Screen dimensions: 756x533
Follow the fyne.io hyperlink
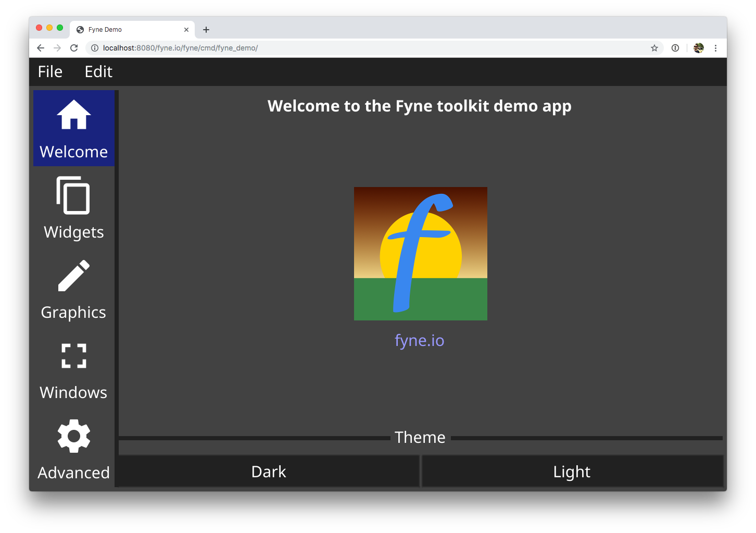(x=420, y=341)
